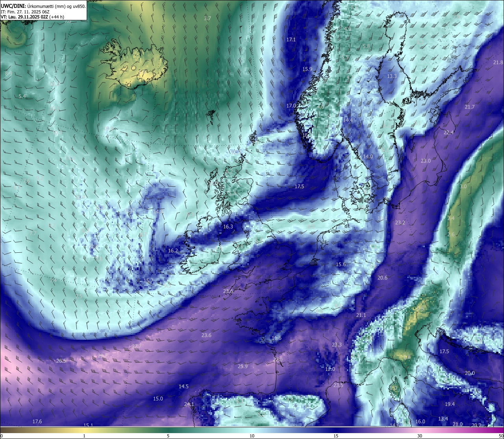Click the 5.8 value label
Screen dimensions: 504x439
(366, 46)
